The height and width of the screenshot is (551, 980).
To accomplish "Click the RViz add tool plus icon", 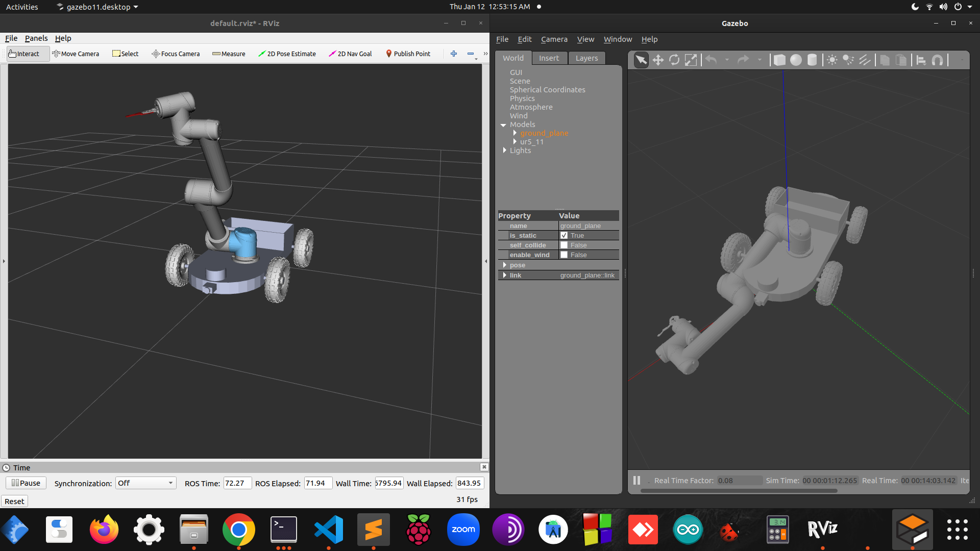I will coord(454,54).
